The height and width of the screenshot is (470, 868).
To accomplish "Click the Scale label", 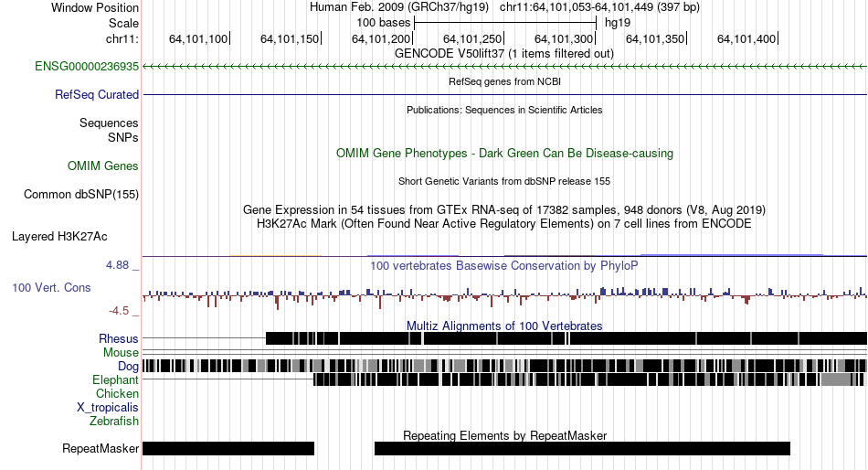I will pos(124,23).
